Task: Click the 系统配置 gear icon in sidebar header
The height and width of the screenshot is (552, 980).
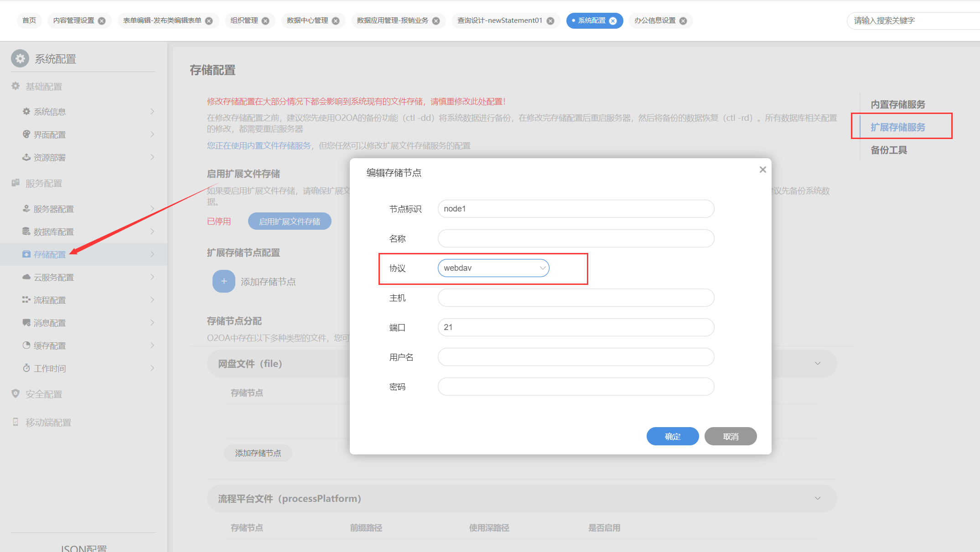Action: [20, 58]
